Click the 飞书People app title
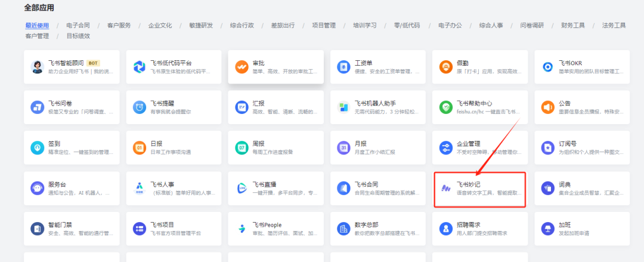644x262 pixels. point(267,224)
